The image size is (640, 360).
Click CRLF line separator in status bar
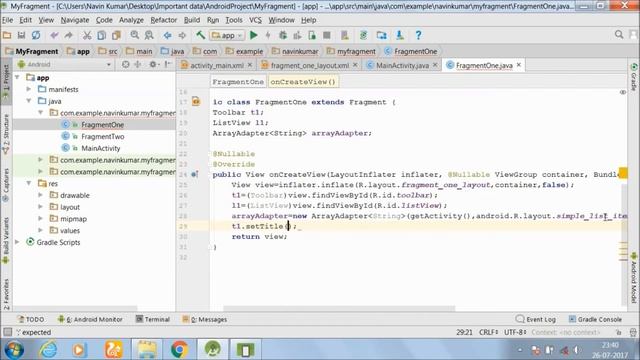(x=488, y=332)
